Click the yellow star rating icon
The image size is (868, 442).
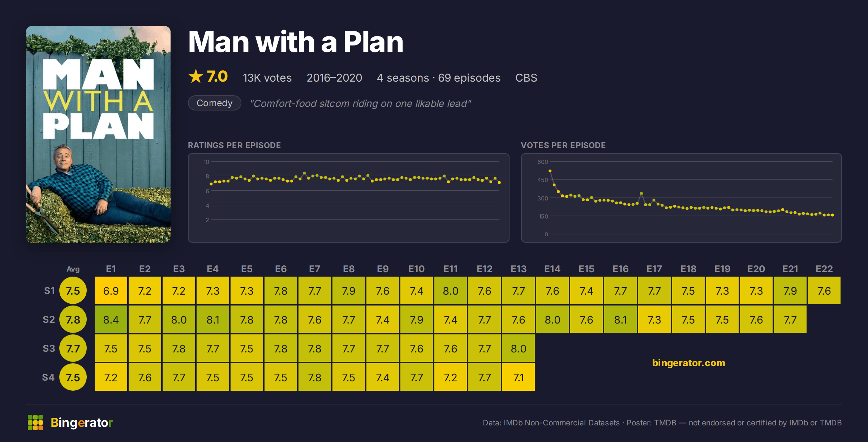[x=196, y=77]
